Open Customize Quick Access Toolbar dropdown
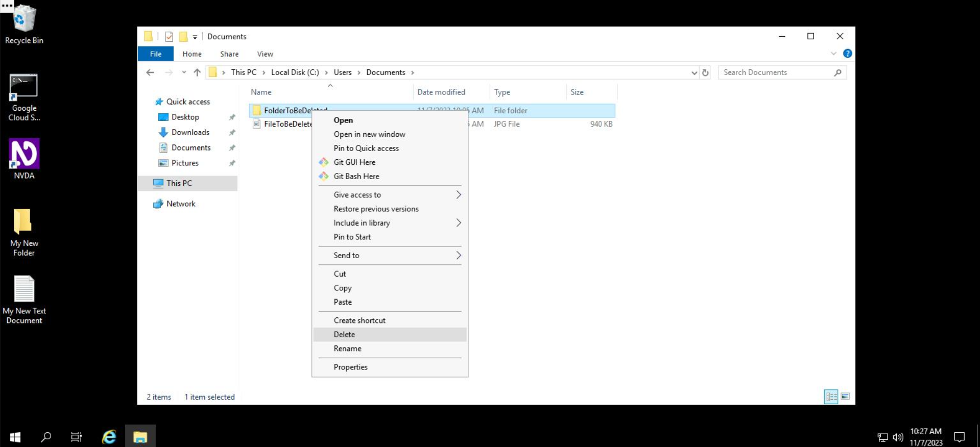Image resolution: width=980 pixels, height=447 pixels. pyautogui.click(x=195, y=37)
